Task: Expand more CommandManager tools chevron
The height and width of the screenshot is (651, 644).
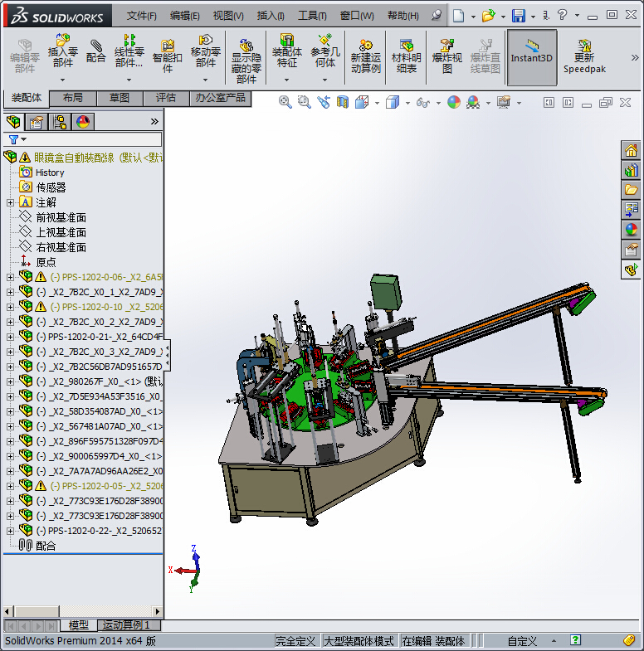Action: 635,57
